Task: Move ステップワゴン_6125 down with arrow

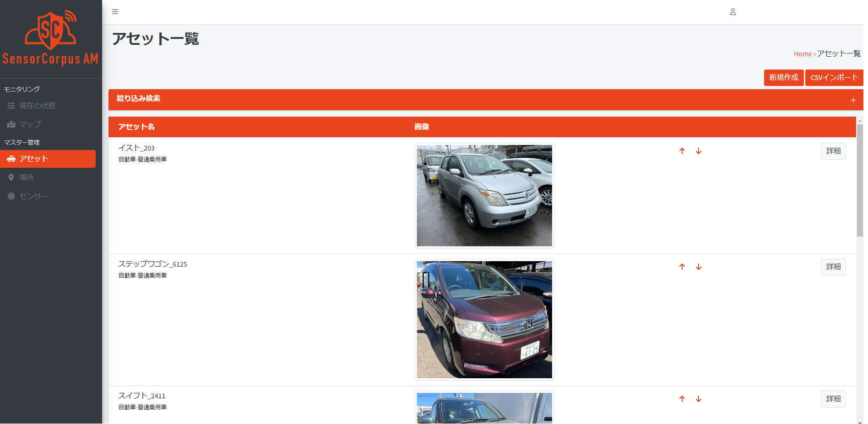Action: pyautogui.click(x=698, y=267)
